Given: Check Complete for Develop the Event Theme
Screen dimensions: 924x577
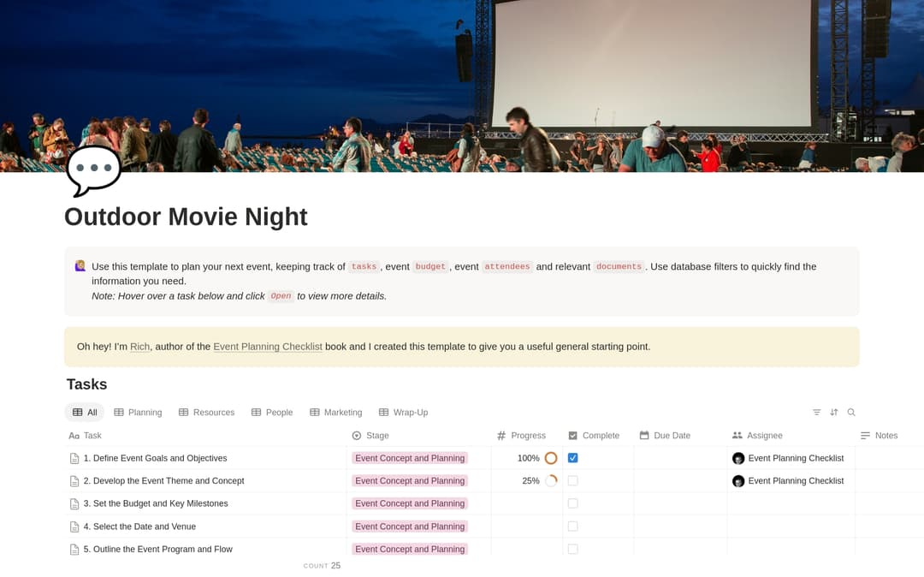Looking at the screenshot, I should click(x=572, y=481).
